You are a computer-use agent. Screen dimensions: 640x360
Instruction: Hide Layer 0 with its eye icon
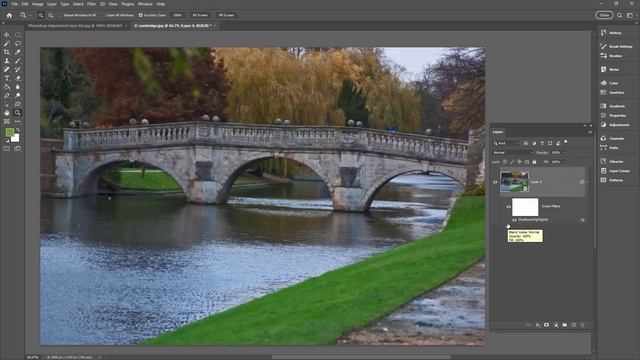click(x=495, y=182)
